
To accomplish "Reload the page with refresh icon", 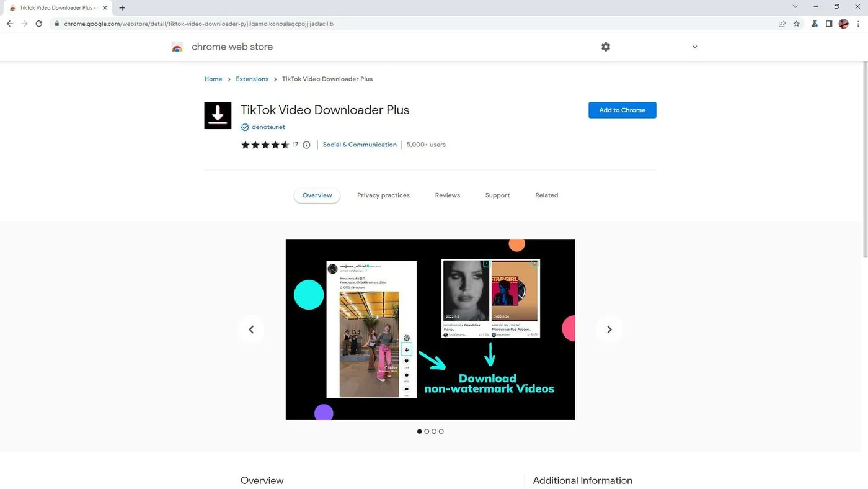I will [38, 24].
